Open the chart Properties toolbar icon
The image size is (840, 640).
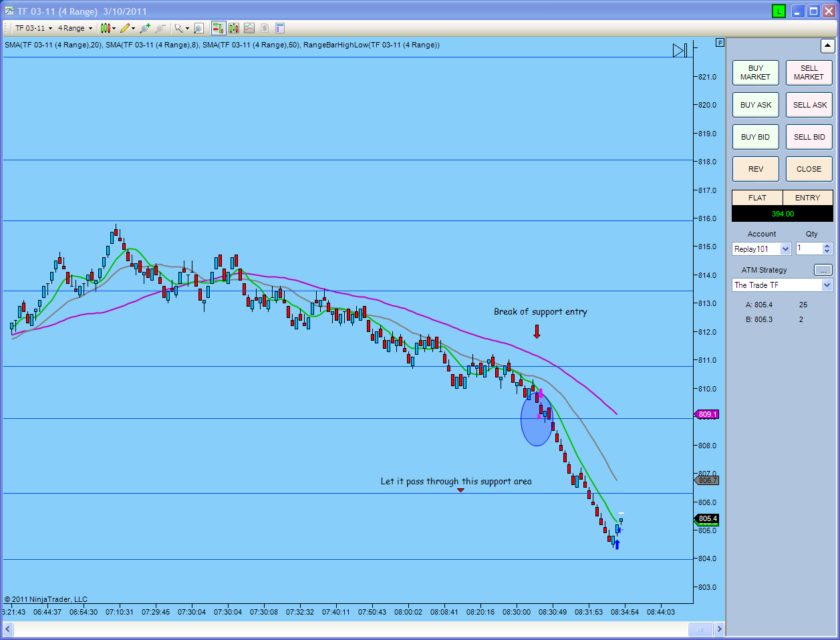pyautogui.click(x=280, y=28)
